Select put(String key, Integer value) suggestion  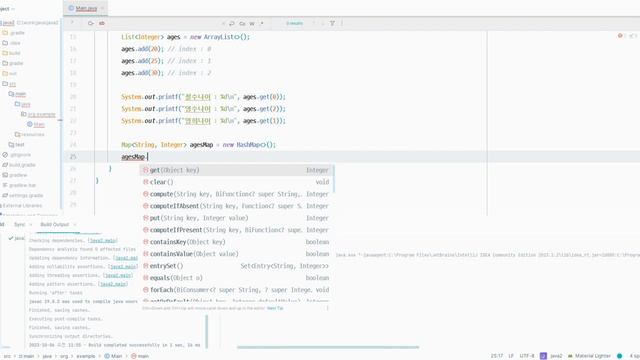click(x=236, y=218)
